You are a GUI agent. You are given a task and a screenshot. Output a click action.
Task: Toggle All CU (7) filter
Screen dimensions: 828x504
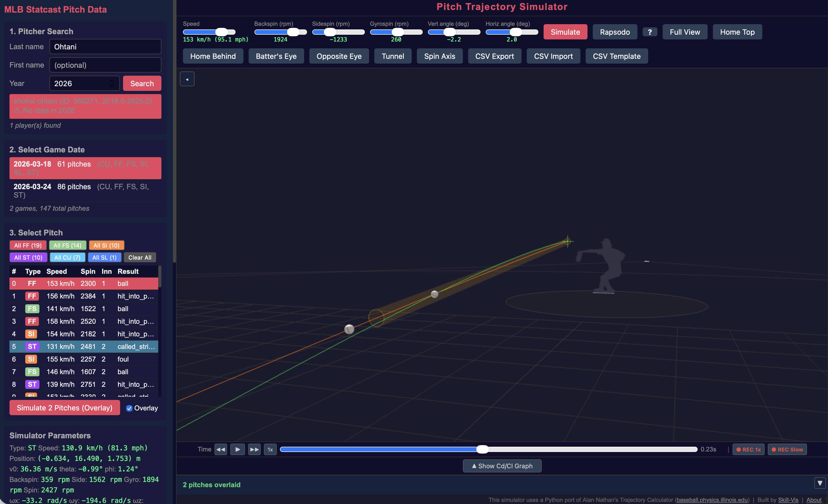click(68, 257)
